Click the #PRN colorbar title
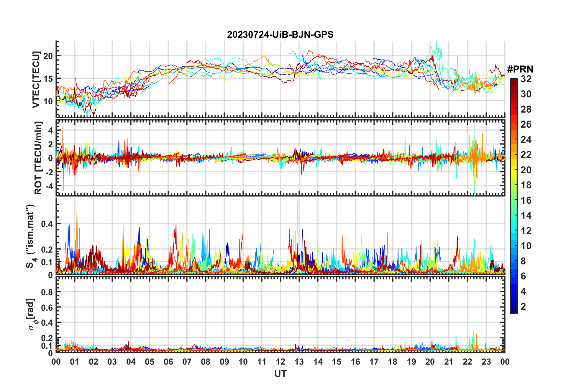Screen dimensions: 561x392 pyautogui.click(x=520, y=69)
